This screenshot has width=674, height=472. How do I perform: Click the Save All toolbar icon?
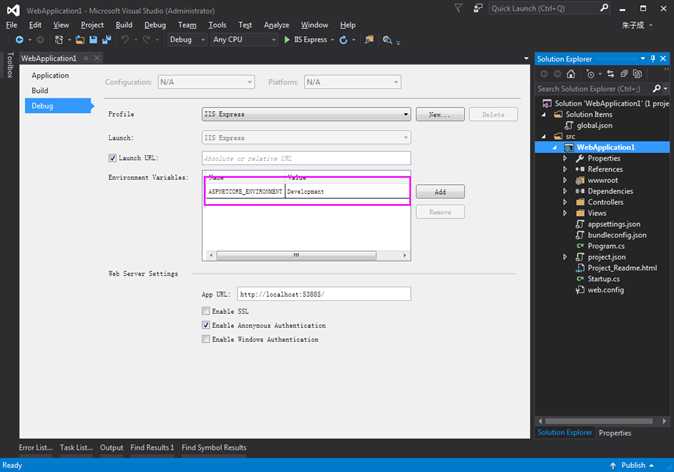(x=106, y=40)
